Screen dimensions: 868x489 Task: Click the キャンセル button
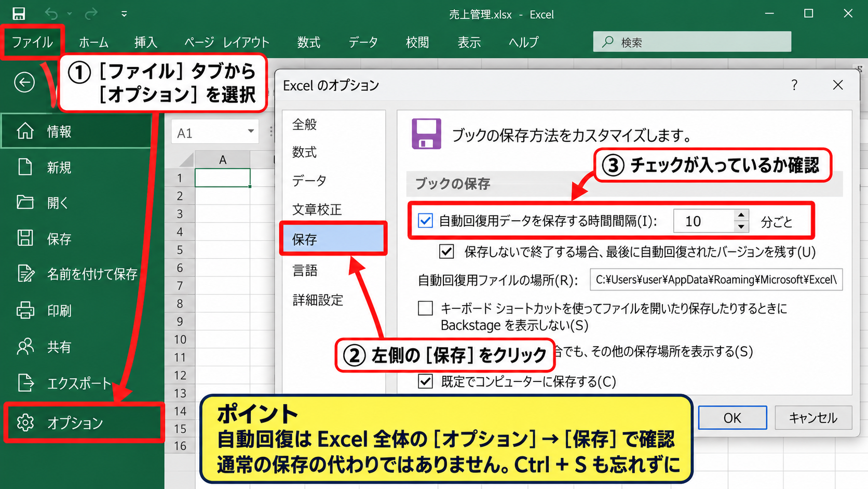[813, 418]
